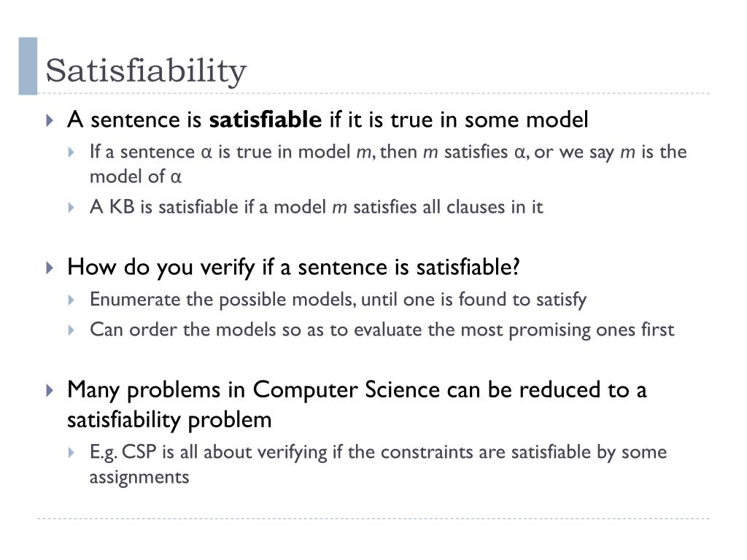Click the blue accent bar beside the title
Screen dimensions: 747x560
tap(28, 66)
